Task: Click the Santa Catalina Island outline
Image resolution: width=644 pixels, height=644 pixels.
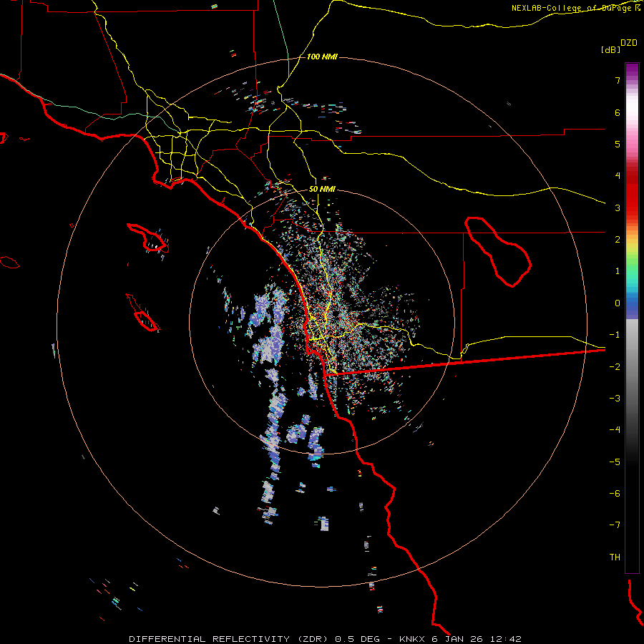Action: point(148,238)
